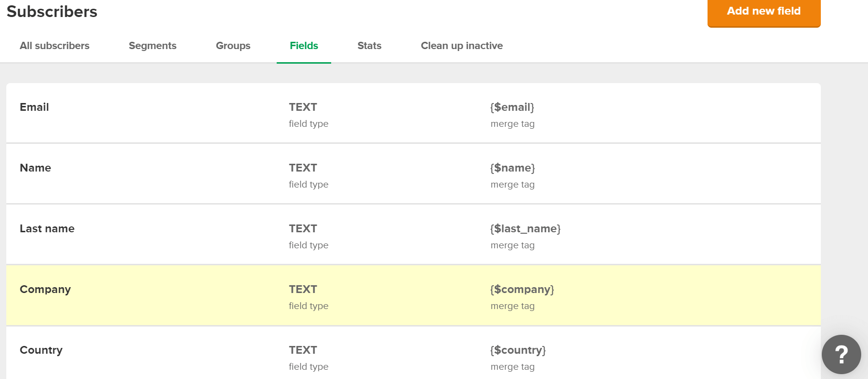The width and height of the screenshot is (868, 379).
Task: Open the help question mark icon
Action: [841, 354]
